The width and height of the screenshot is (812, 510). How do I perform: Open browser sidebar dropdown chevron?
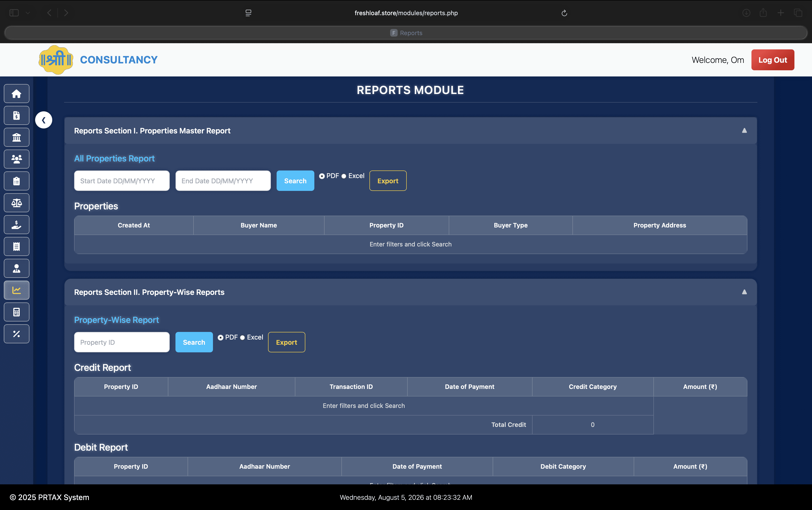[x=28, y=13]
